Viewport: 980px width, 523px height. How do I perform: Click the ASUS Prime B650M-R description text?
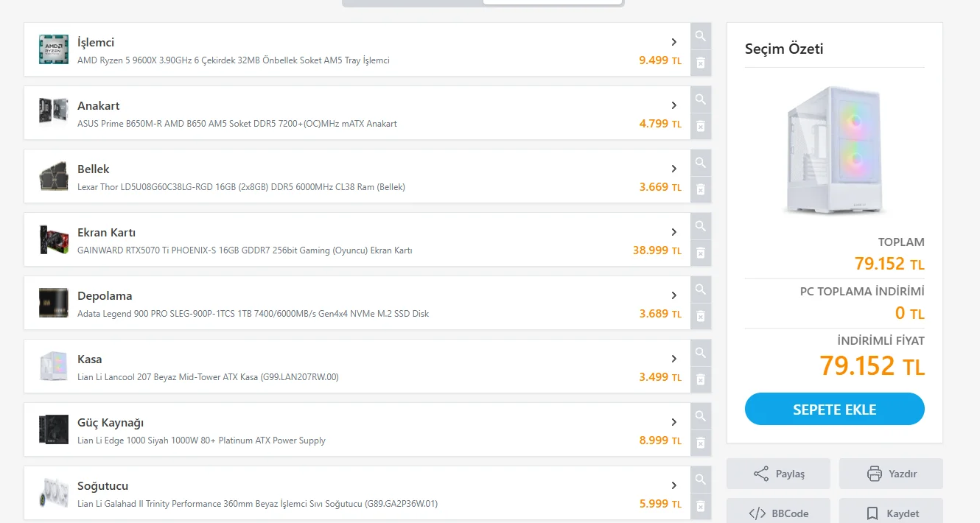point(237,124)
